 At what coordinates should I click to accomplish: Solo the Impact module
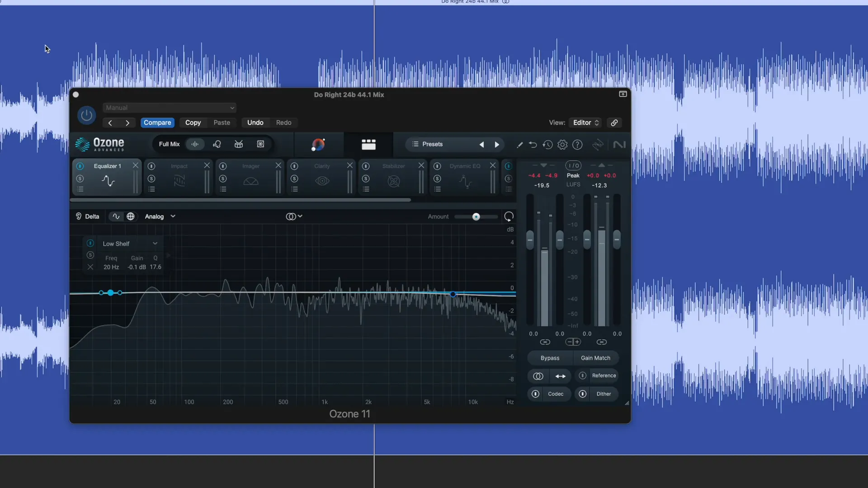(151, 178)
